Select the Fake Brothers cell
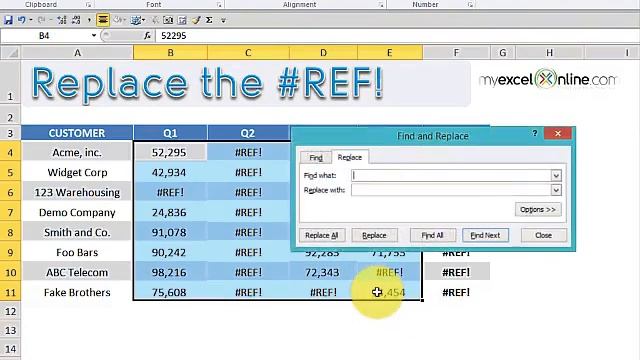This screenshot has height=360, width=640. pos(77,292)
